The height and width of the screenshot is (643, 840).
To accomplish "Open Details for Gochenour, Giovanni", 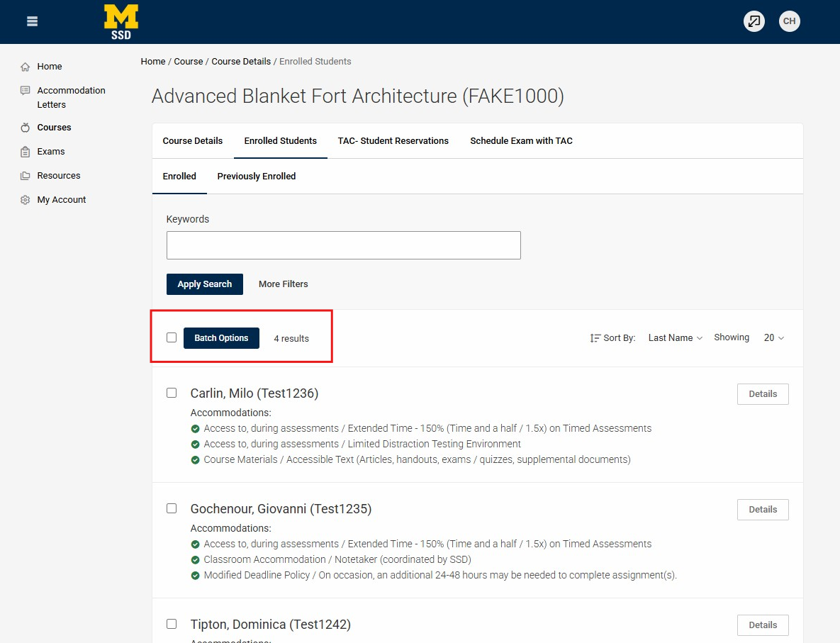I will [763, 510].
